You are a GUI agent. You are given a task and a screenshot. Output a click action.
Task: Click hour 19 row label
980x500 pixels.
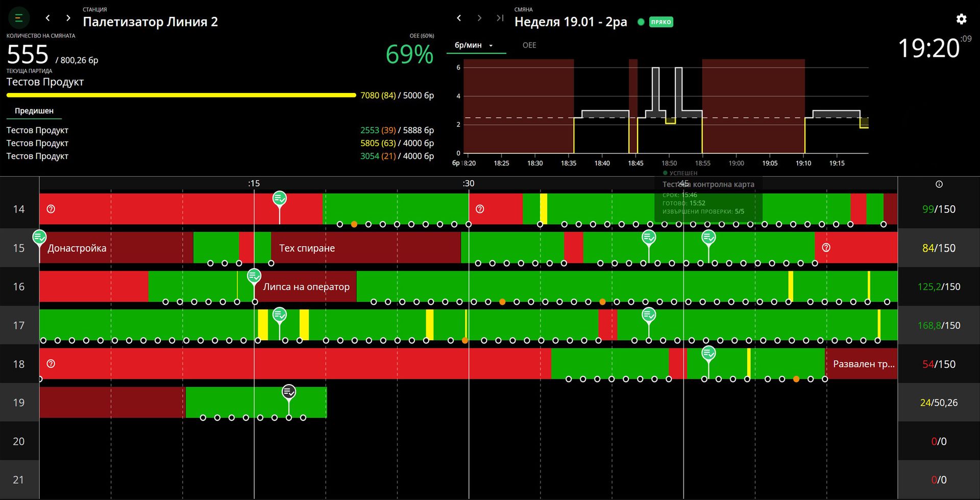[19, 402]
